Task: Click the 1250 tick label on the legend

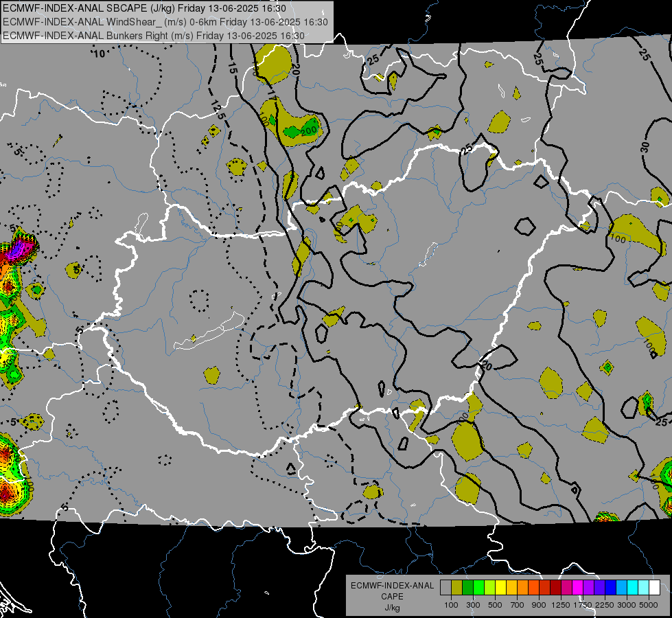Action: 561,605
